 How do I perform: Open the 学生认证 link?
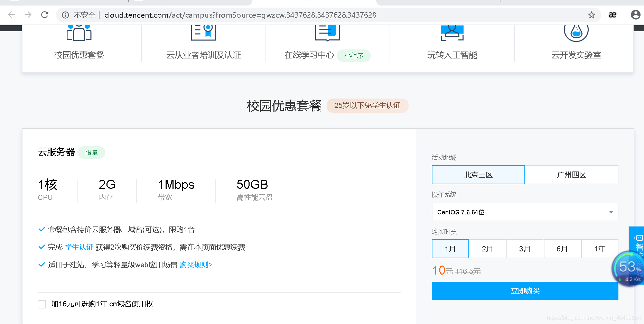tap(79, 247)
